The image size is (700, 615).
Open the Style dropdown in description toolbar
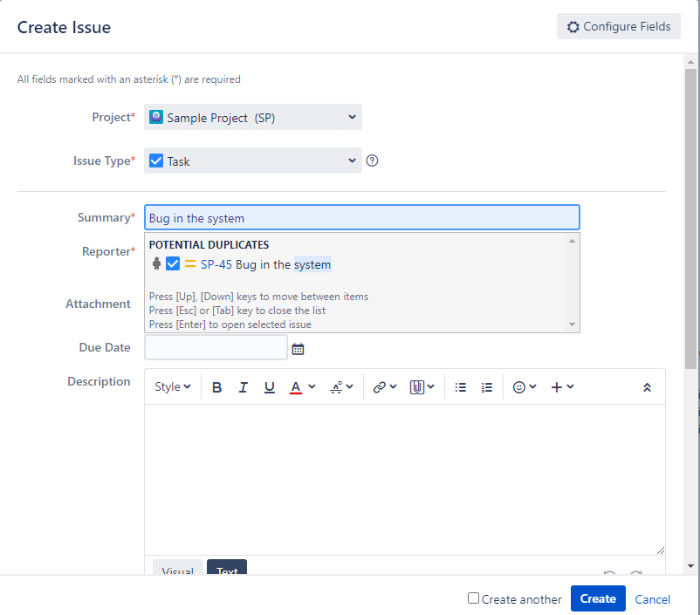point(172,387)
